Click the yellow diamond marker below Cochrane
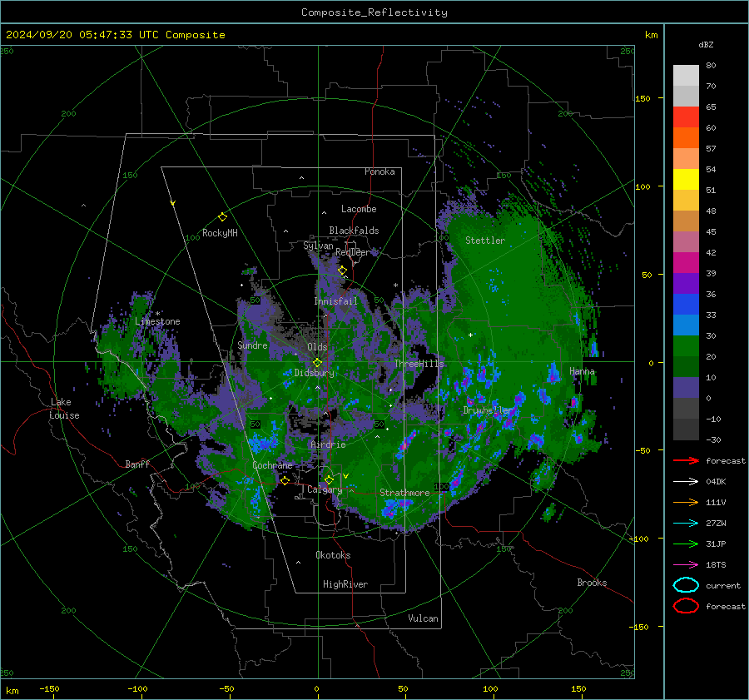The width and height of the screenshot is (749, 700). tap(285, 480)
